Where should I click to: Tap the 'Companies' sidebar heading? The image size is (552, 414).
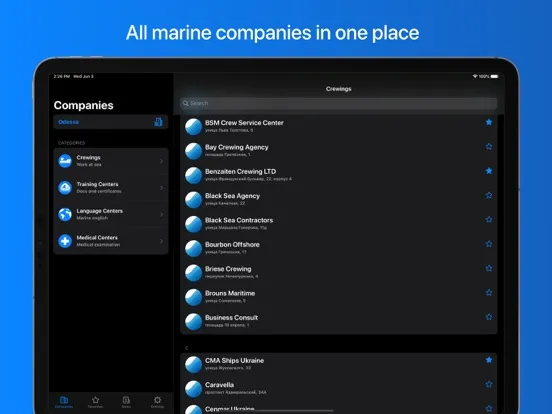click(x=83, y=105)
